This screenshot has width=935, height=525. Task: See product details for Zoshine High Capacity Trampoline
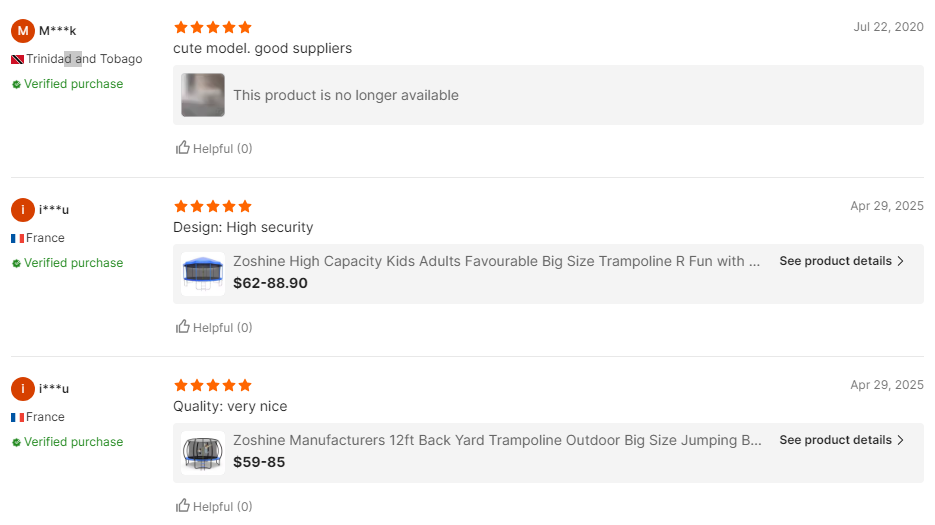click(x=835, y=261)
